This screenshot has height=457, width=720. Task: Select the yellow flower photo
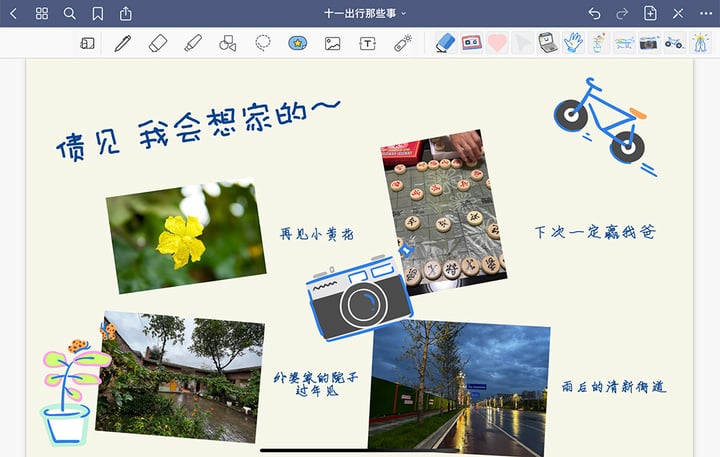(x=181, y=237)
